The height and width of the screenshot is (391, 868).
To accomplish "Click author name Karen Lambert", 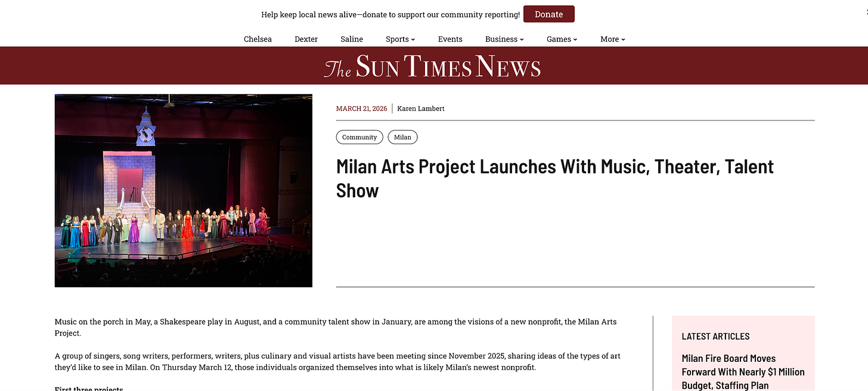I will [421, 108].
